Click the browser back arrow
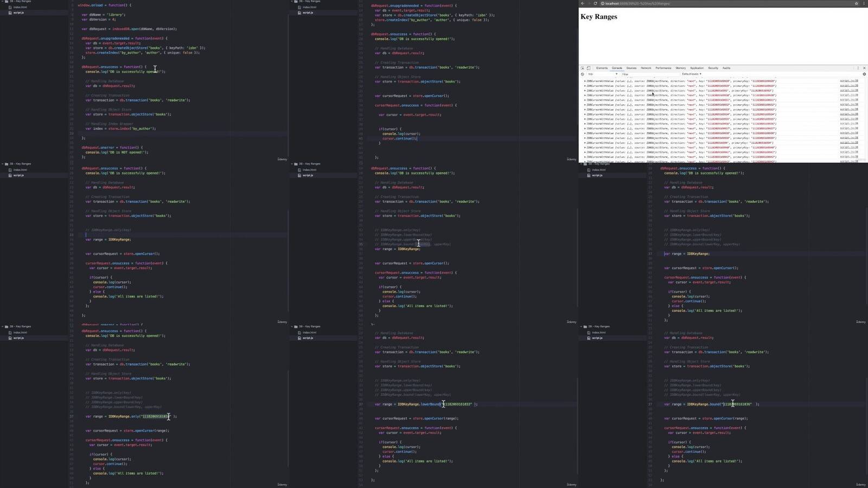The width and height of the screenshot is (868, 488). pyautogui.click(x=583, y=3)
